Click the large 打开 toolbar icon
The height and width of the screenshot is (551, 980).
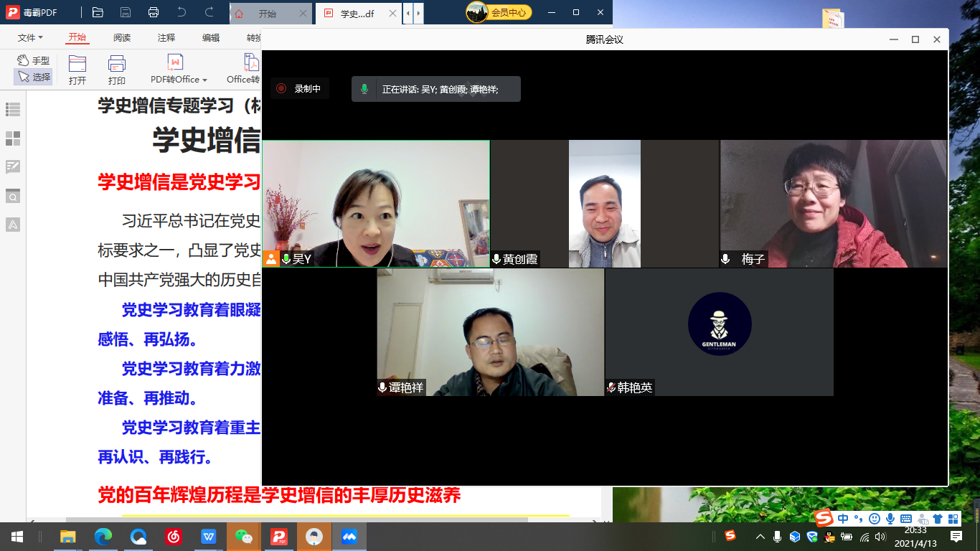[77, 70]
